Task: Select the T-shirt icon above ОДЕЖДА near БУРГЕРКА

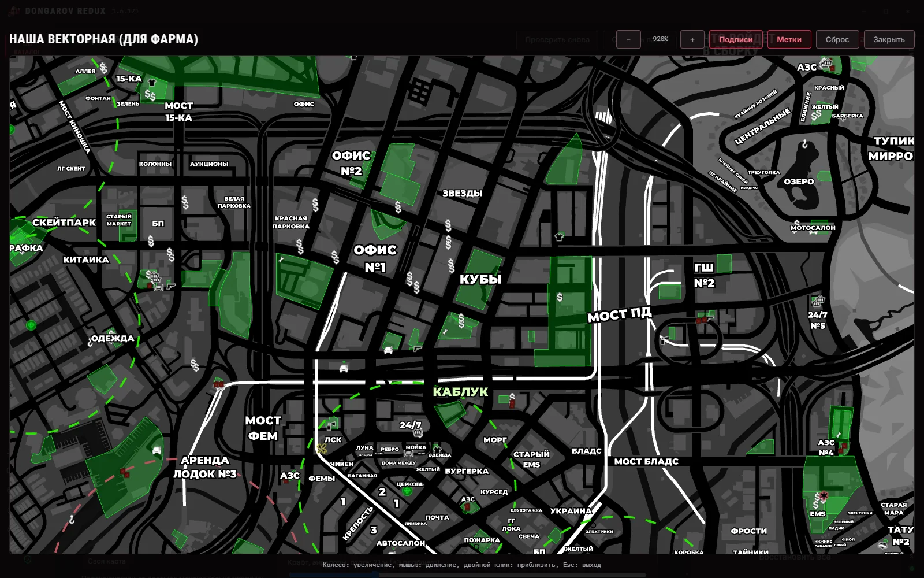Action: click(x=437, y=448)
